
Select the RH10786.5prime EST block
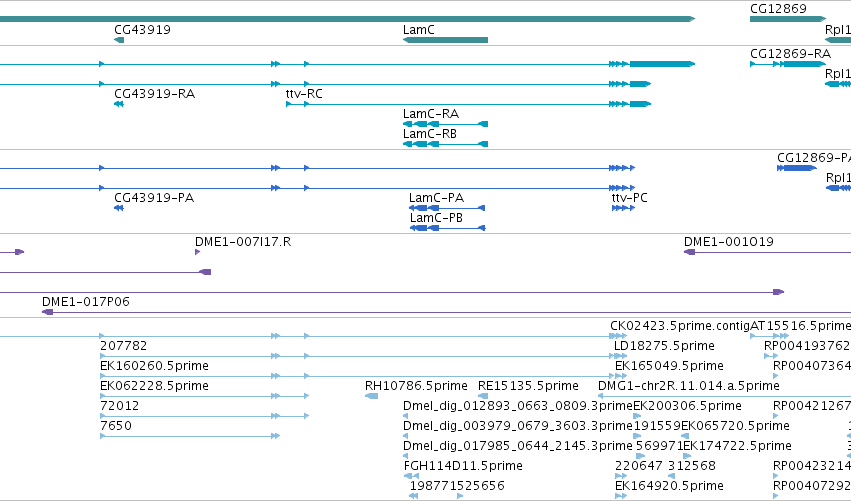(371, 396)
